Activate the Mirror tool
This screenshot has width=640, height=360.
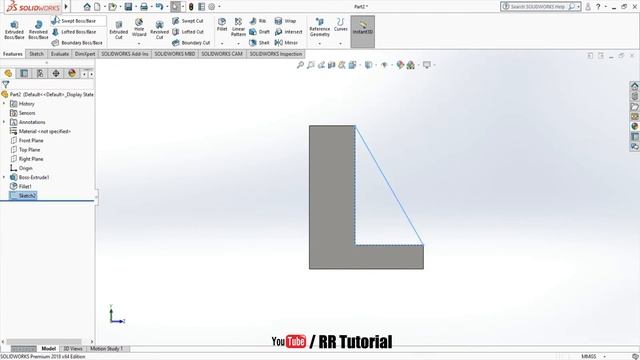286,43
